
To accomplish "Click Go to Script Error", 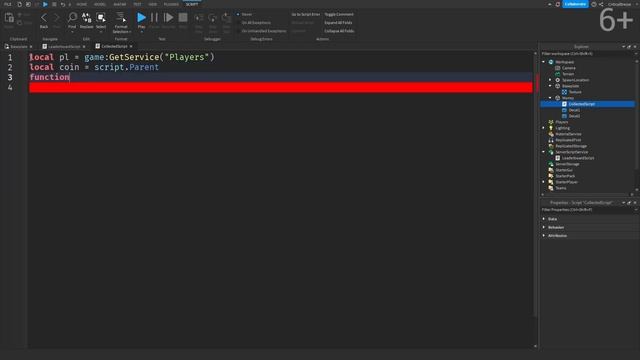I will [306, 14].
